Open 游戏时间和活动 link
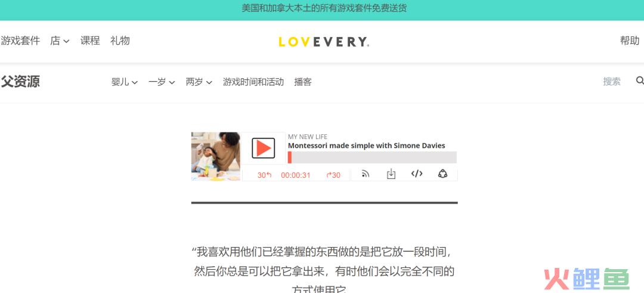 253,82
